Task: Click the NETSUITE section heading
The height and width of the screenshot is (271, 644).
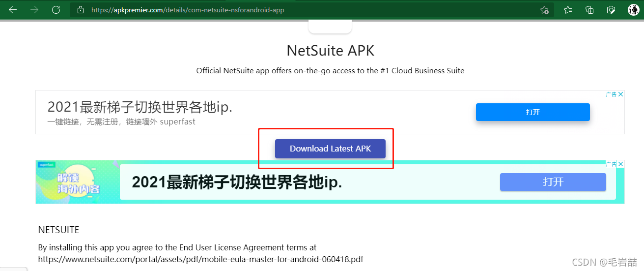Action: tap(58, 230)
